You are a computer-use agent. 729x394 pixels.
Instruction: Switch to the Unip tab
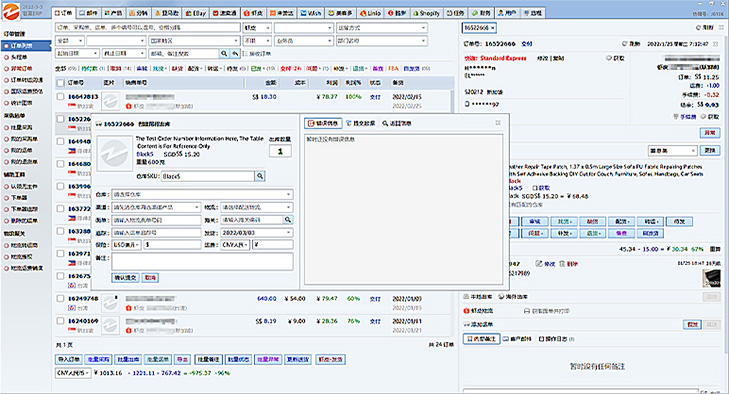coord(370,13)
